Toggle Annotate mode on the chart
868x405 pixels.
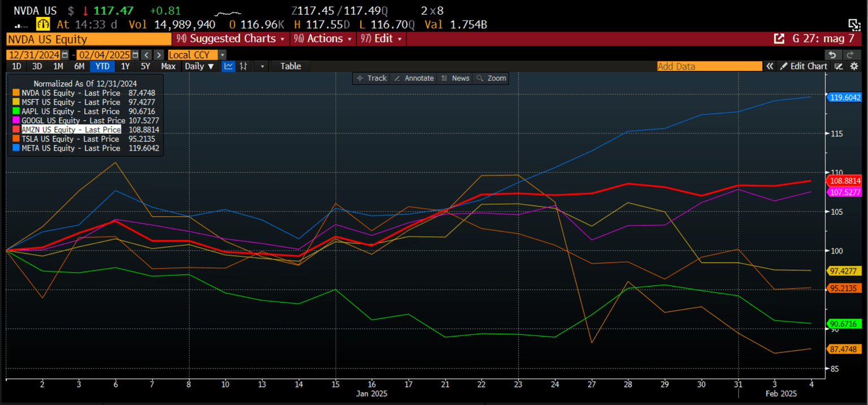pyautogui.click(x=414, y=78)
